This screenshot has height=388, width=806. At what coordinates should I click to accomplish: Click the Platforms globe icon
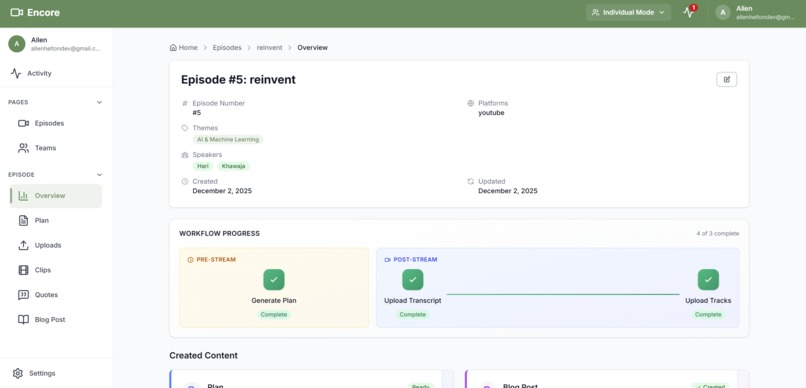pyautogui.click(x=470, y=103)
